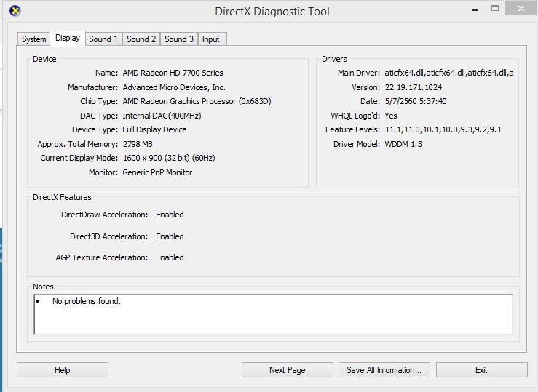538x392 pixels.
Task: Click the DirectX logo icon in title bar
Action: coord(15,11)
